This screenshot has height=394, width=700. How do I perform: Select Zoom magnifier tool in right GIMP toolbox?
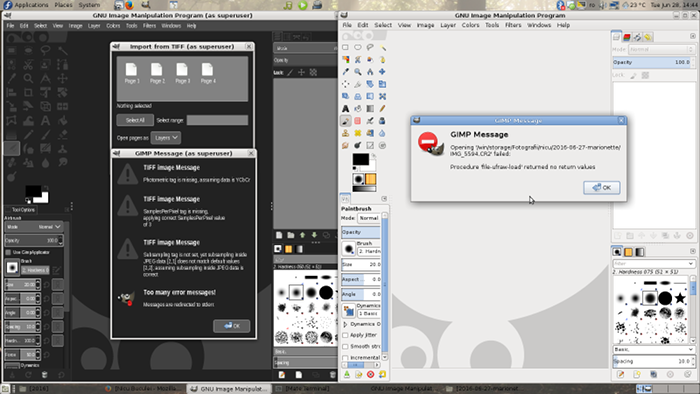358,72
